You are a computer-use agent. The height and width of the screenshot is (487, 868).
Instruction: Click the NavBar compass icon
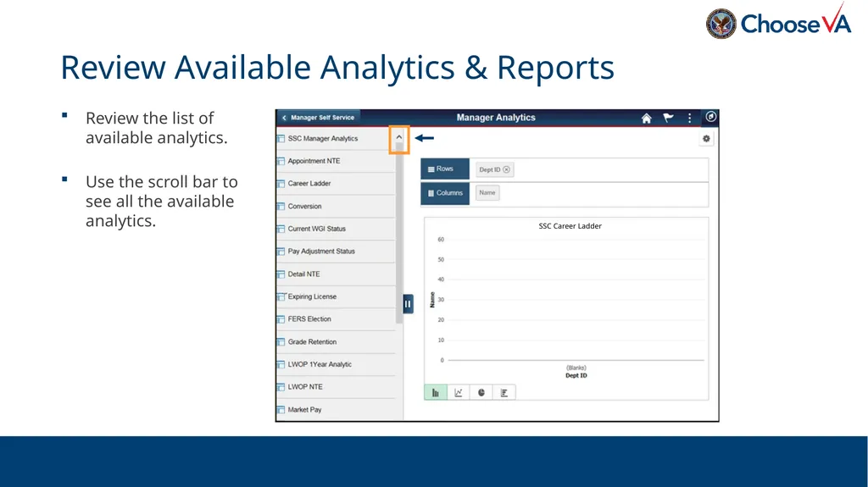tap(711, 117)
